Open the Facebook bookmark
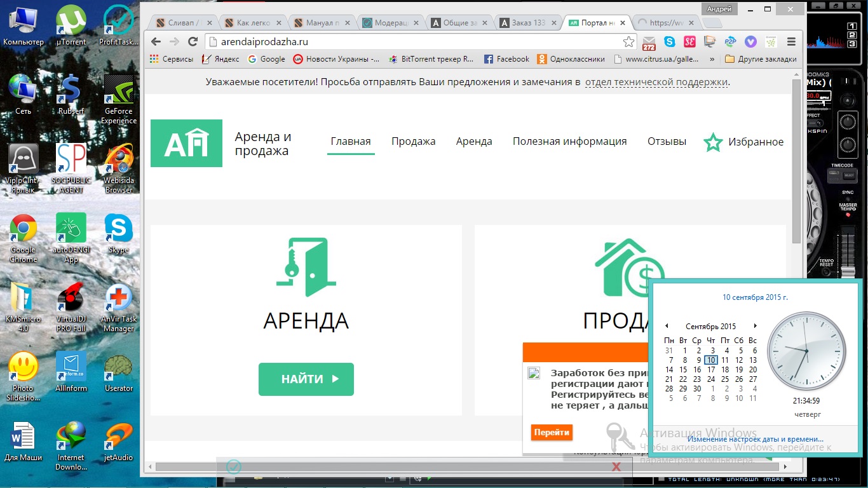Screen dimensions: 868x488 click(x=506, y=59)
